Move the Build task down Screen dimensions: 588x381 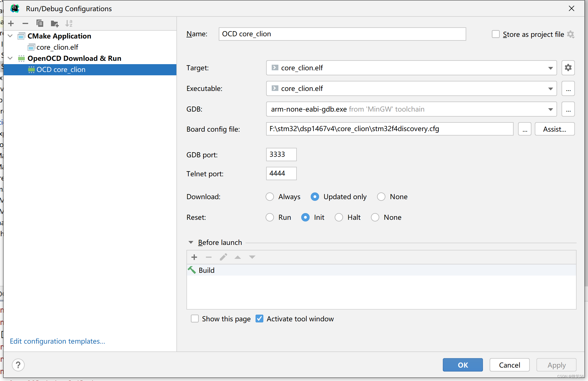(252, 257)
